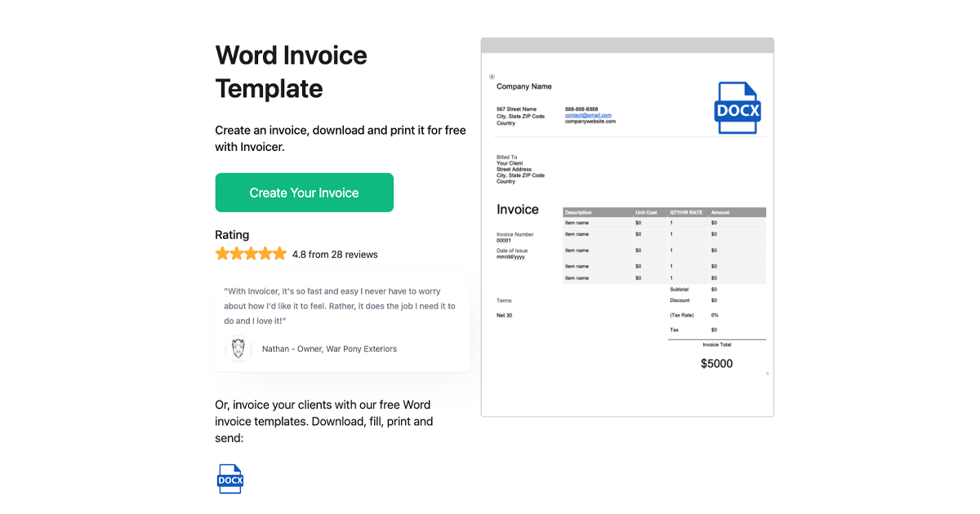Click the small DOCX download icon below the text
The width and height of the screenshot is (980, 514).
(229, 479)
